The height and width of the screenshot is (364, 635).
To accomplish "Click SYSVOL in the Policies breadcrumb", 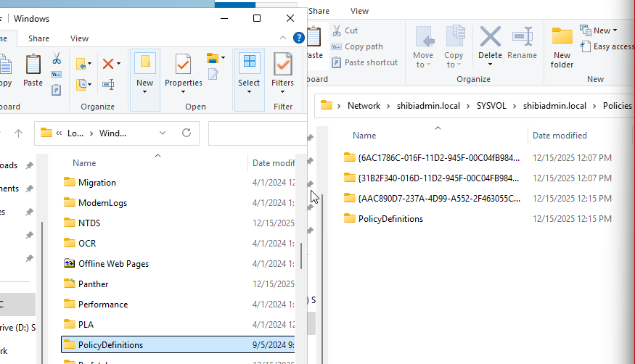I will click(491, 106).
